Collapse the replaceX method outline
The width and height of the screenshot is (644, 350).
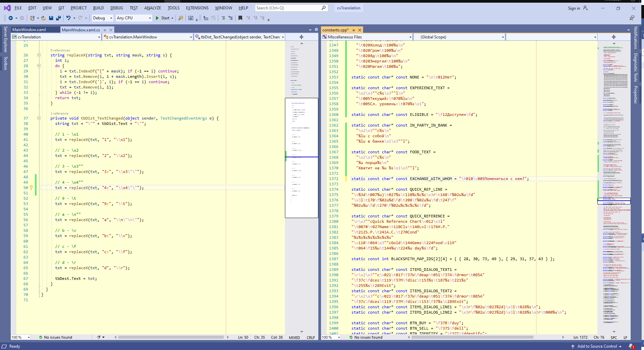(x=39, y=55)
